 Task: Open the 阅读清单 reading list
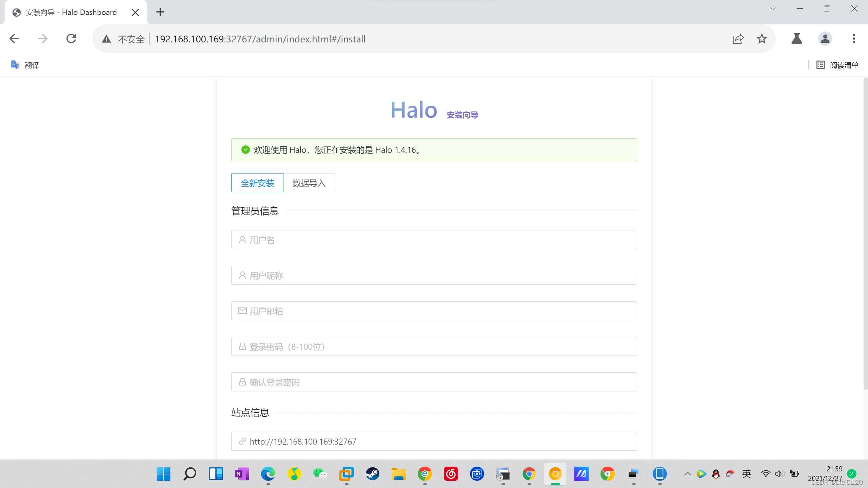[837, 65]
